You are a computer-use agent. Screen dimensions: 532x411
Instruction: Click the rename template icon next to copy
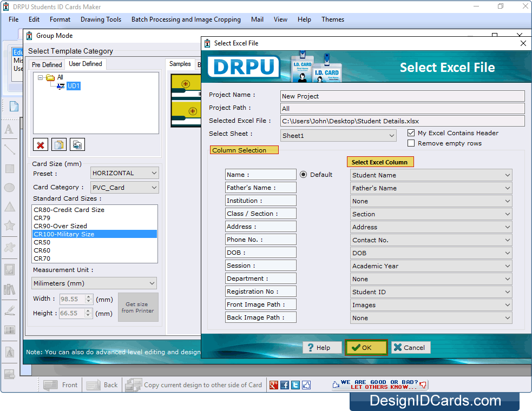pyautogui.click(x=77, y=145)
